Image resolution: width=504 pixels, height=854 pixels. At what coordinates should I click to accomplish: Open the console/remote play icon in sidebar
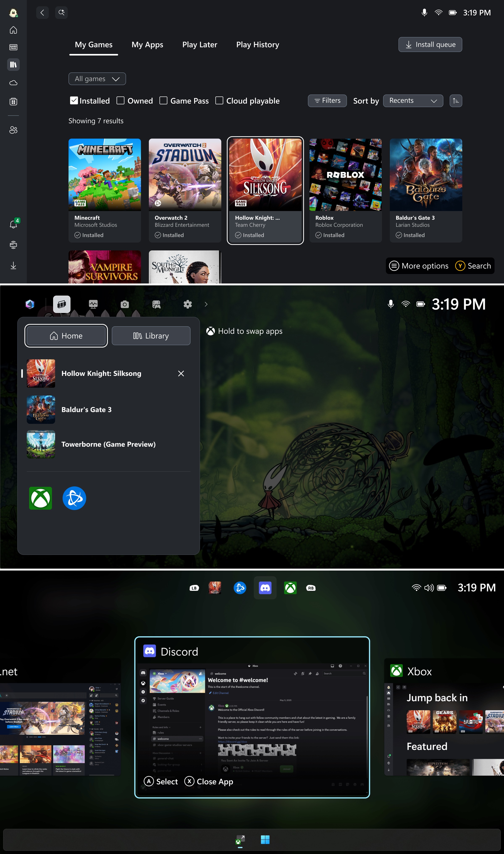13,245
